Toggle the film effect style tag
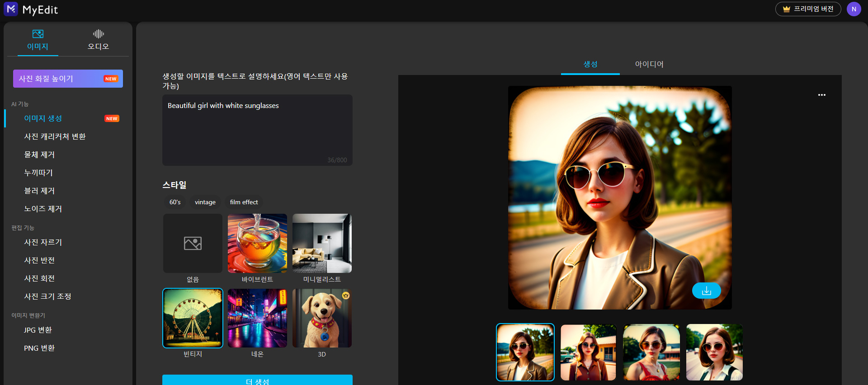This screenshot has height=385, width=868. (x=244, y=202)
